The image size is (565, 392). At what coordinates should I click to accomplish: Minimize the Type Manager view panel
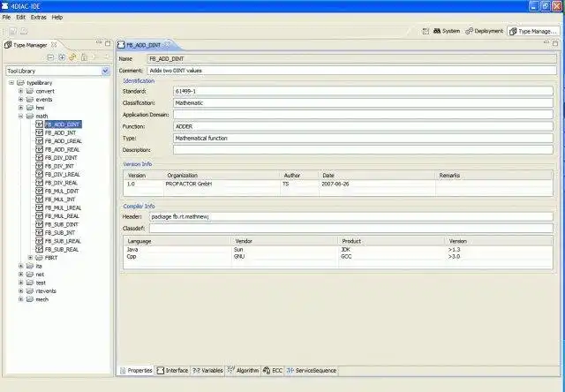(99, 43)
